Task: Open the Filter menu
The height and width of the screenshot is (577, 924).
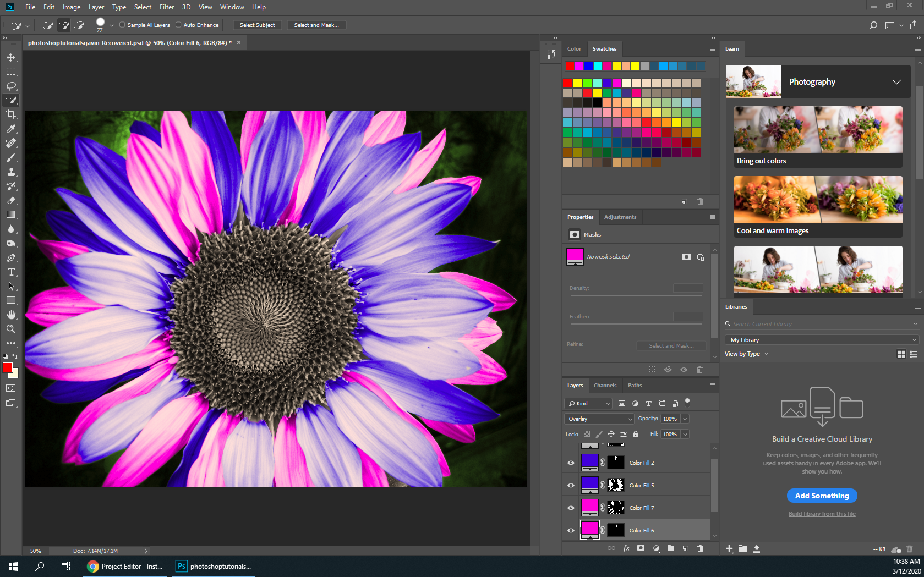Action: click(167, 7)
